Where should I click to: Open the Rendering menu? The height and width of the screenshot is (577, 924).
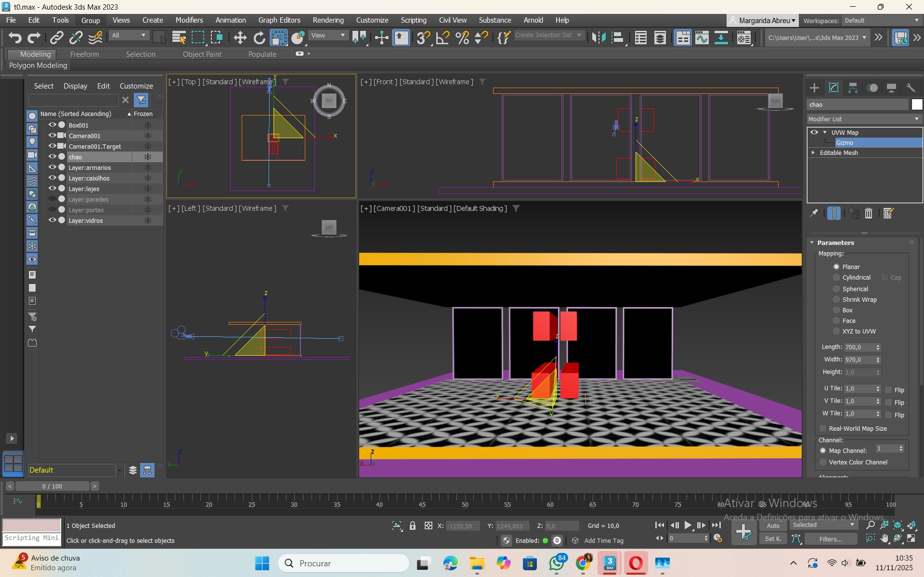328,20
